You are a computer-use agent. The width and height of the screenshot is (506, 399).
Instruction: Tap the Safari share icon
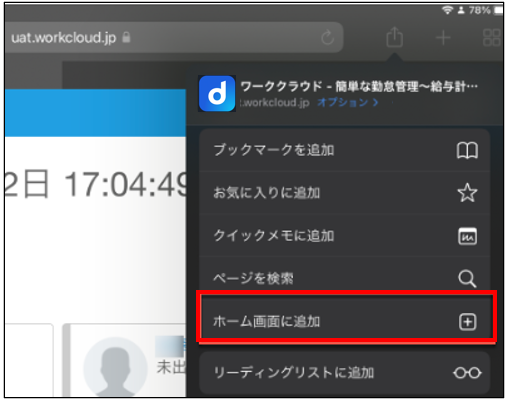point(394,37)
